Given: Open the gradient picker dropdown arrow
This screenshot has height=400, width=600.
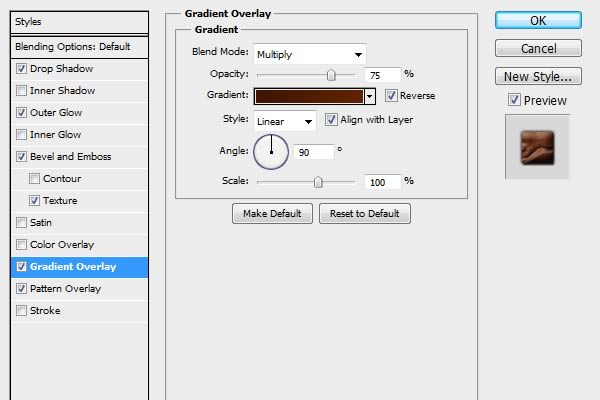Looking at the screenshot, I should coord(370,96).
